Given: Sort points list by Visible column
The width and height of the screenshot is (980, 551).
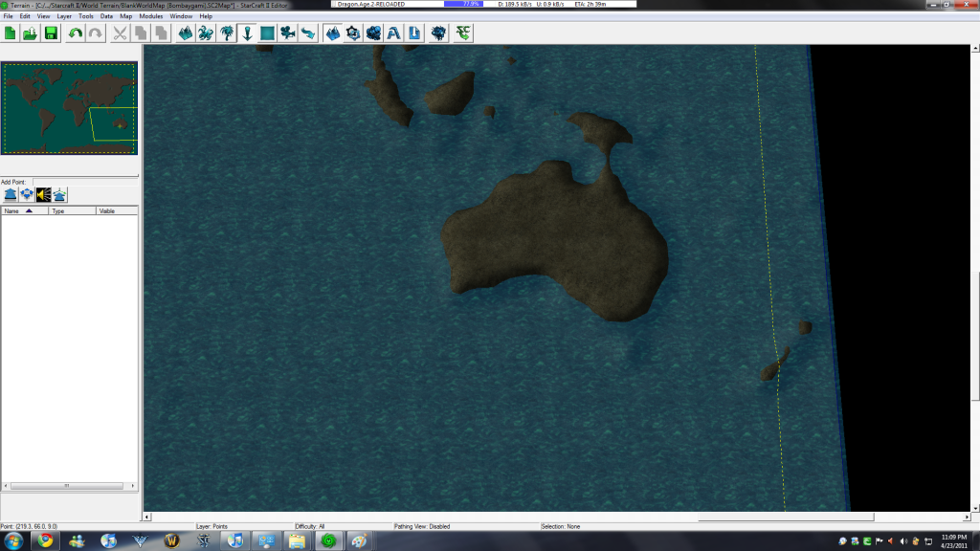Looking at the screenshot, I should (x=117, y=211).
